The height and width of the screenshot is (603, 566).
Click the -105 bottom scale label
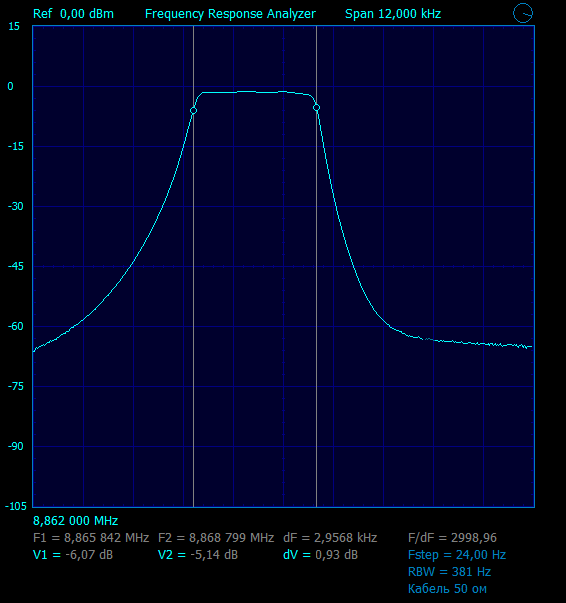(16, 506)
